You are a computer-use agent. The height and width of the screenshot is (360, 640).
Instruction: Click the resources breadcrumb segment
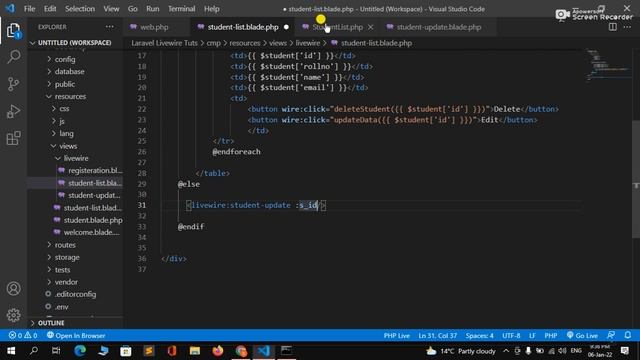(x=244, y=43)
